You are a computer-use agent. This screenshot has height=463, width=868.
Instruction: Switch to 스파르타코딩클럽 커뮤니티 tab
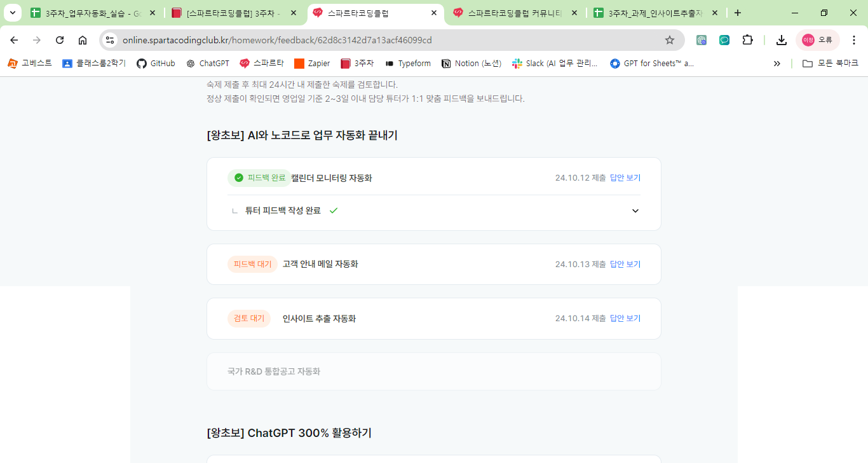pos(516,13)
